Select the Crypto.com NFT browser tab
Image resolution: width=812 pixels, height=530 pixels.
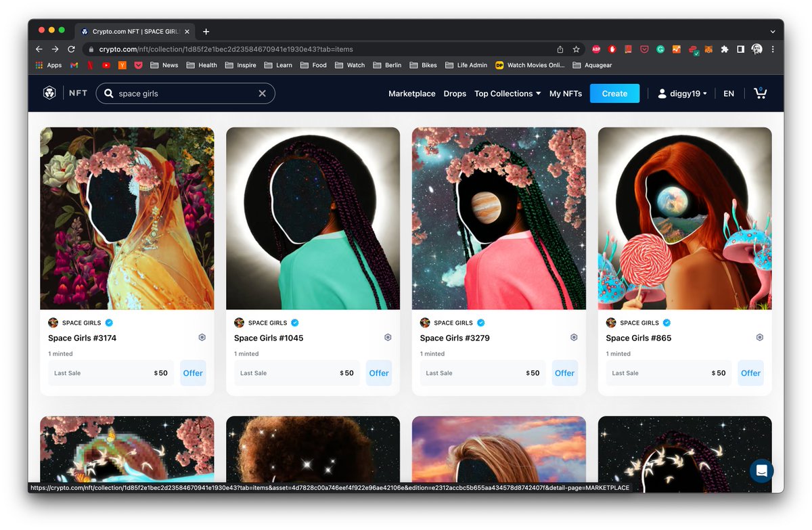pos(134,31)
